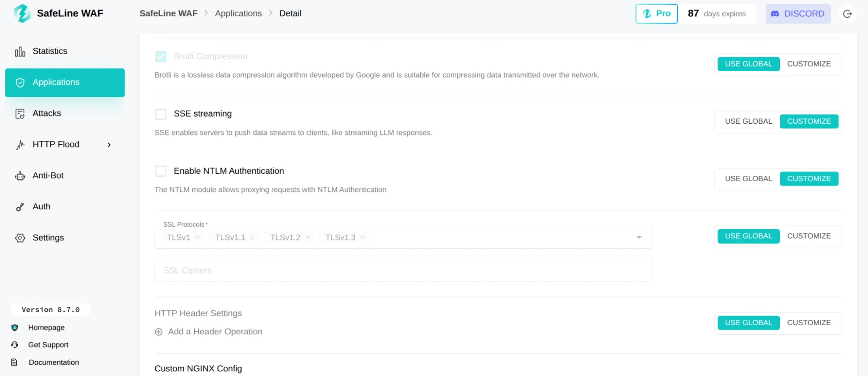
Task: Click the Version 8.7.0 label
Action: coord(51,310)
